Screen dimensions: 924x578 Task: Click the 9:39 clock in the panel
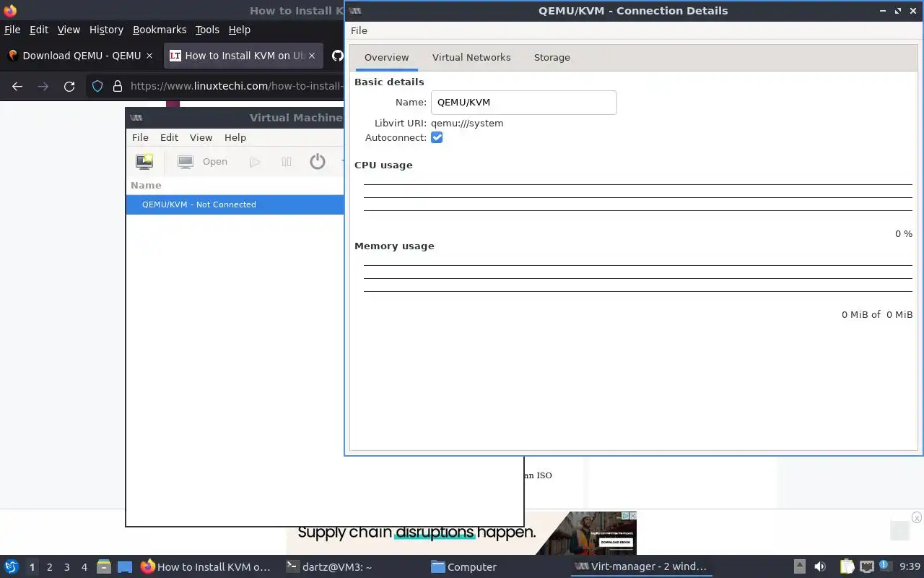click(910, 567)
